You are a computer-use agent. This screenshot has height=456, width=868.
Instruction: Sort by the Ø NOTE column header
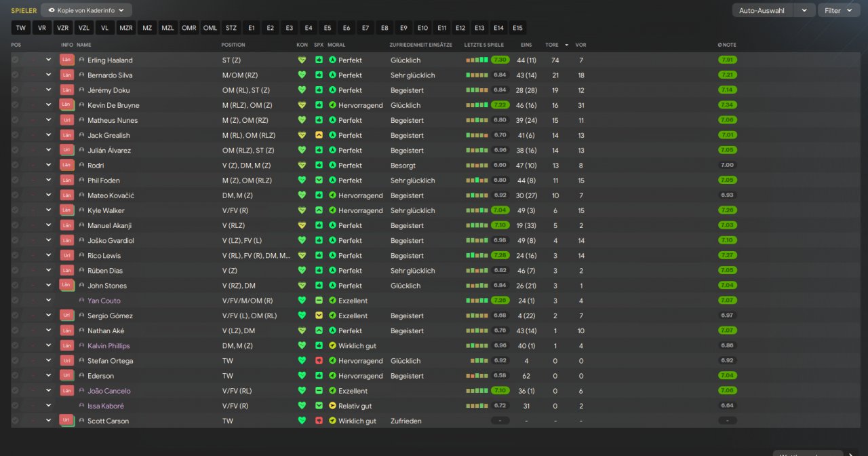(727, 45)
